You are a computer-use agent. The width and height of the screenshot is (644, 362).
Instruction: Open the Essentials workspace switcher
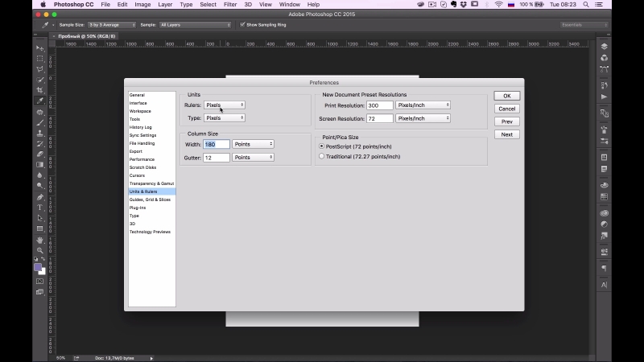(x=584, y=25)
